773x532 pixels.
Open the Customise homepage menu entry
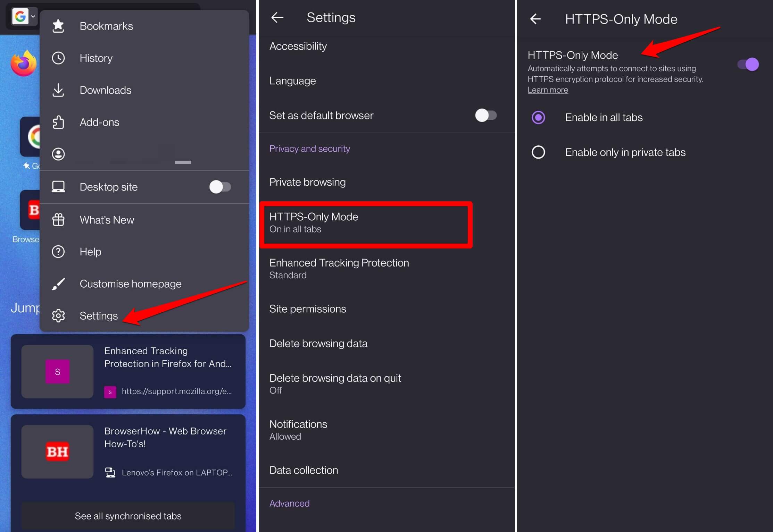pos(130,284)
